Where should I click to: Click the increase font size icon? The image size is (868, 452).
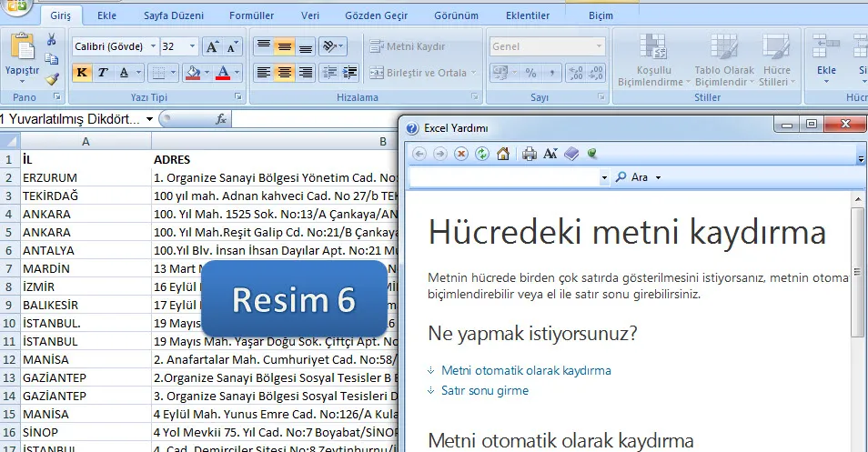[212, 46]
